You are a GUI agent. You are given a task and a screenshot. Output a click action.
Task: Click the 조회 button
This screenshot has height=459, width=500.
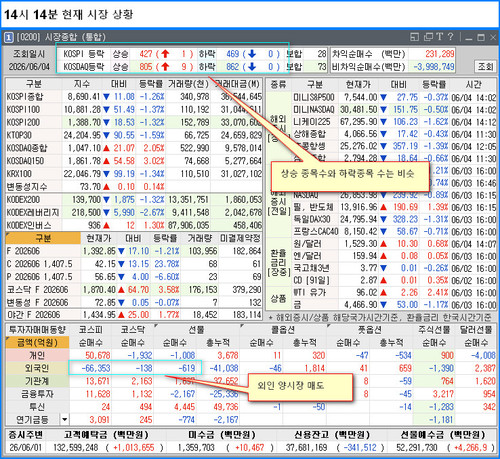pyautogui.click(x=485, y=66)
